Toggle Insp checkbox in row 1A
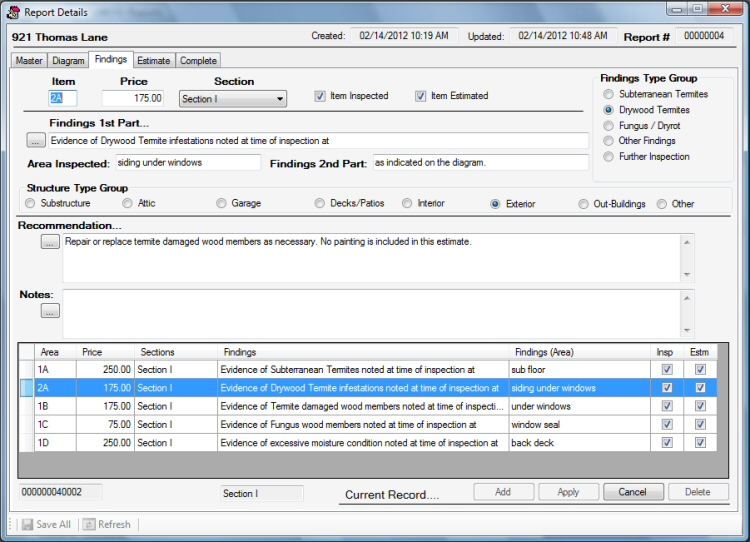This screenshot has height=542, width=750. [667, 369]
